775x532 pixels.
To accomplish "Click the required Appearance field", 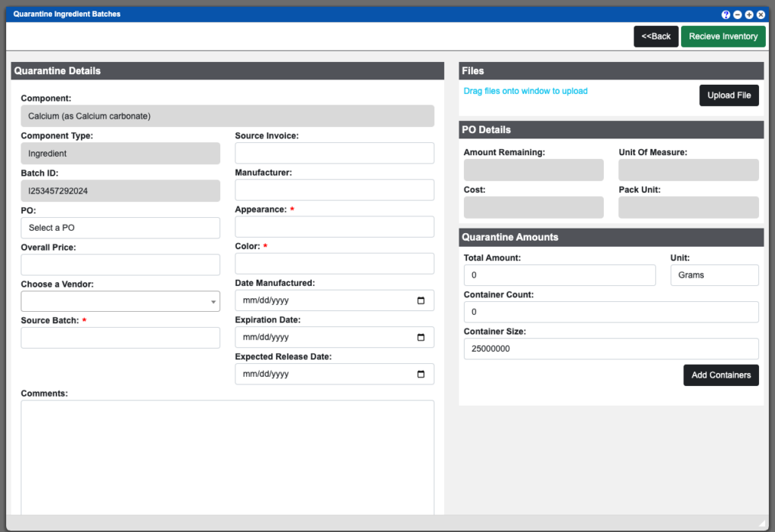I will tap(335, 226).
